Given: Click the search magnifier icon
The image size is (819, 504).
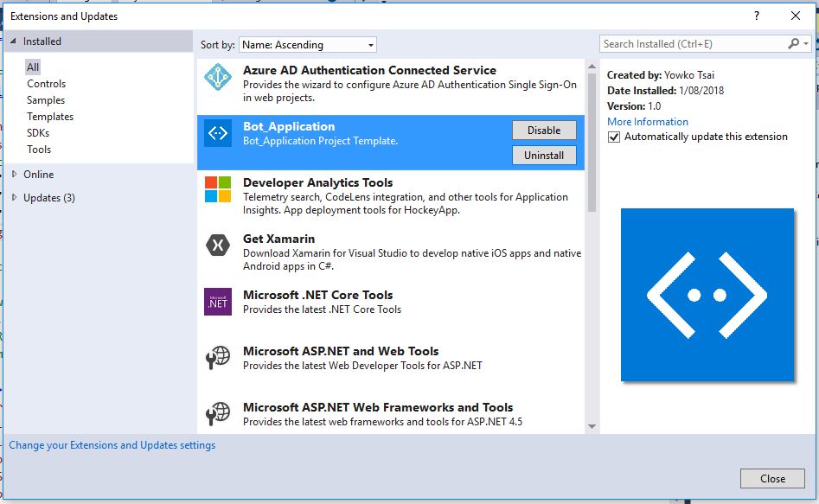Looking at the screenshot, I should [x=793, y=44].
